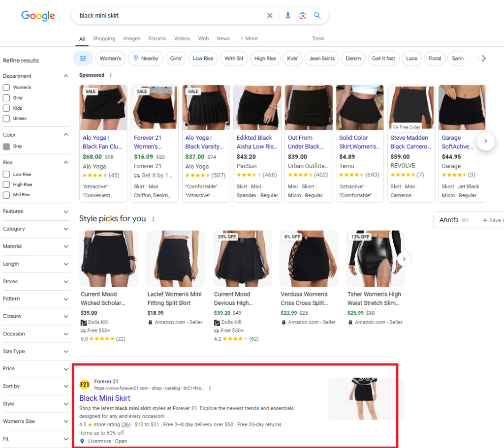Clear the search box with X icon
This screenshot has width=504, height=448.
pos(270,16)
